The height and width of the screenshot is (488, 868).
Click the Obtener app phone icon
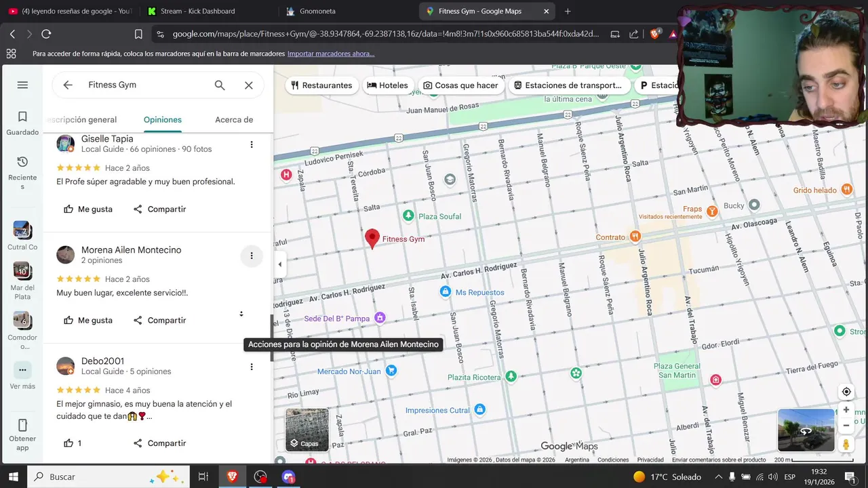pos(22,425)
